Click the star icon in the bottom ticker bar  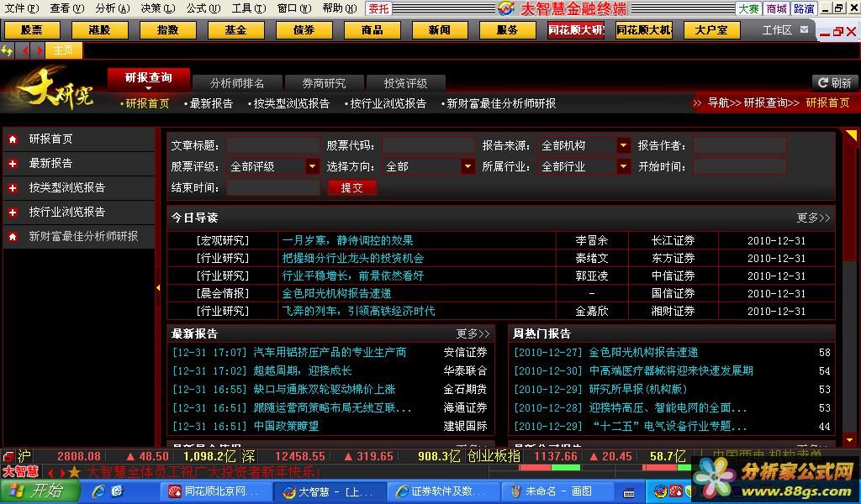point(75,472)
